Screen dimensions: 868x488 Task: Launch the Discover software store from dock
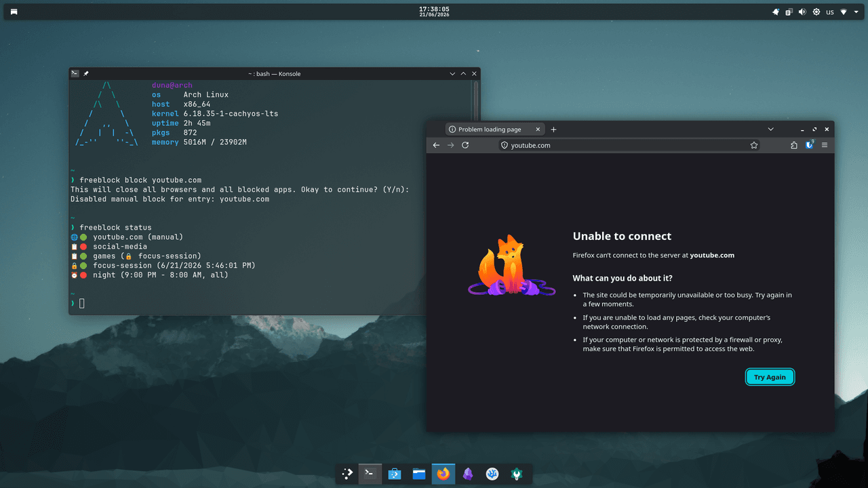click(395, 474)
